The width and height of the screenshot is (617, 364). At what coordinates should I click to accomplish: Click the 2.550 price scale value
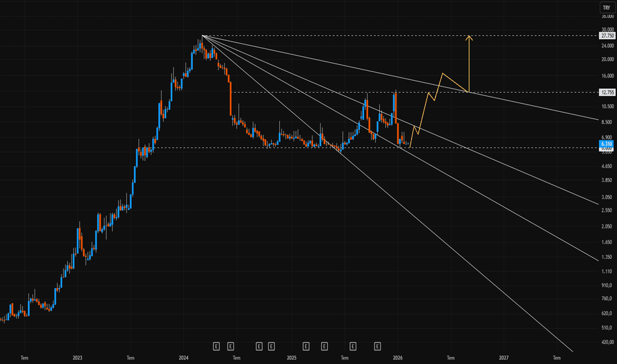point(608,210)
